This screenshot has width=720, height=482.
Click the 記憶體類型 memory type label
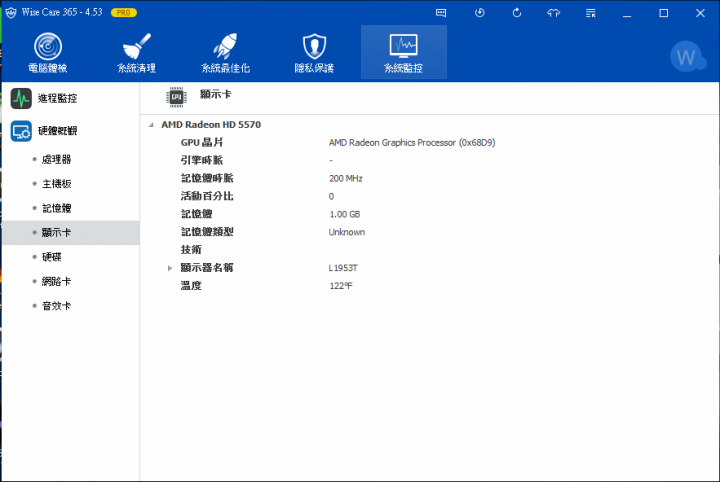click(207, 232)
